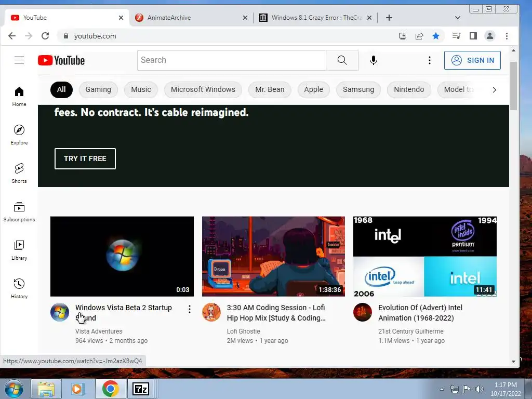Click the page vertical scrollbar thumb
Image resolution: width=532 pixels, height=399 pixels.
coord(514,86)
